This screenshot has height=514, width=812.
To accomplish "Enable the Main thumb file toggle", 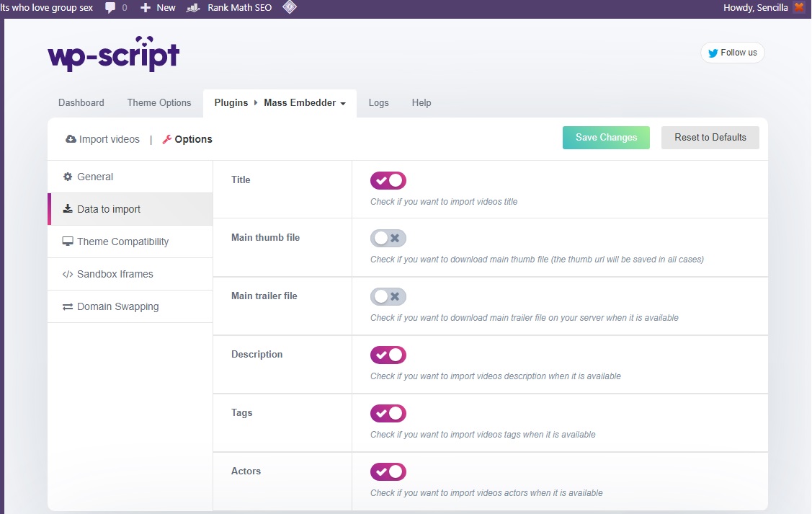I will (x=388, y=238).
